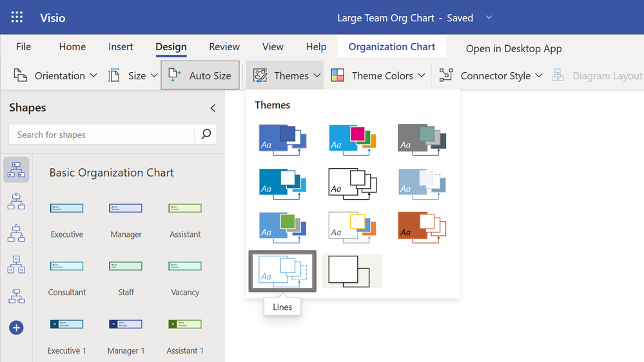
Task: Pick the Consultant shape
Action: [67, 266]
